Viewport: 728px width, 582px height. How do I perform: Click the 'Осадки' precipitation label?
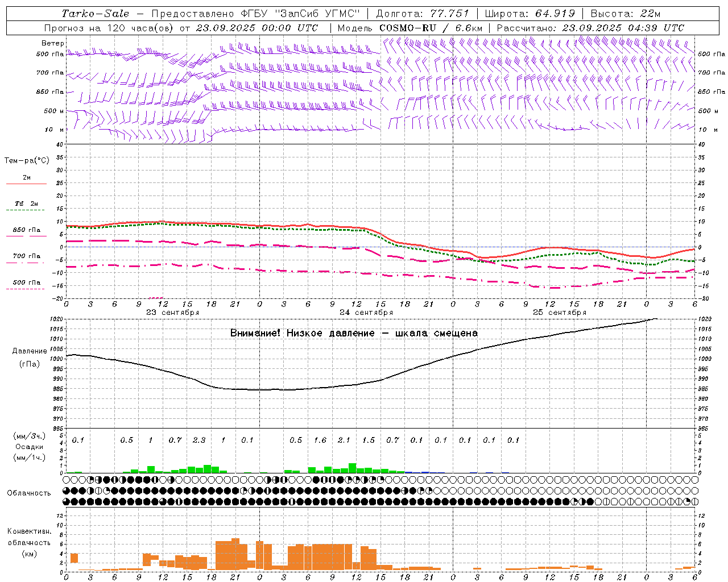pyautogui.click(x=30, y=447)
